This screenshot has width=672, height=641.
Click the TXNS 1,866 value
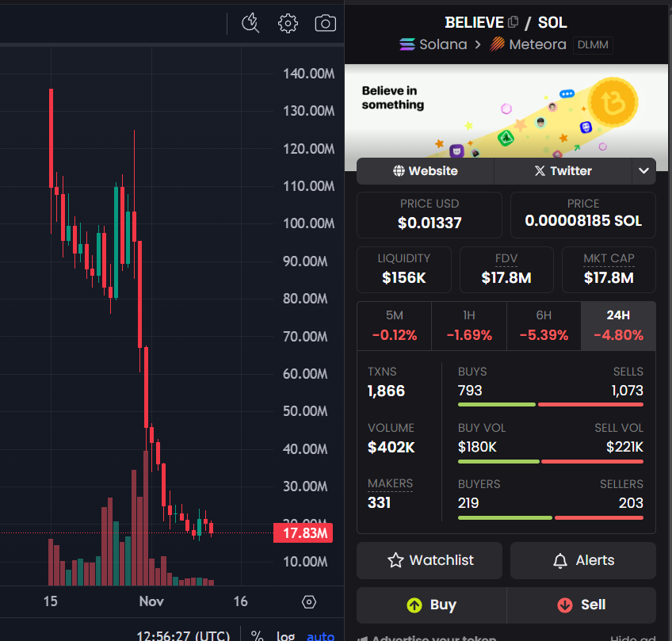coord(386,391)
